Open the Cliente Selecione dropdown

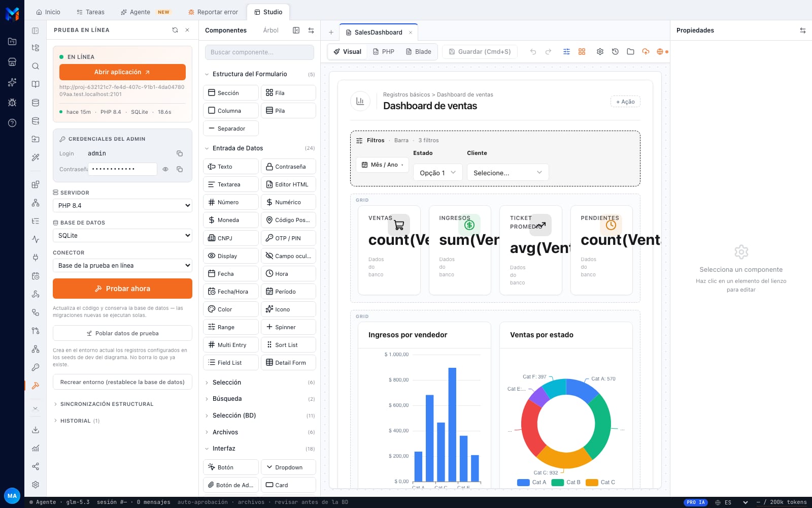pos(507,173)
